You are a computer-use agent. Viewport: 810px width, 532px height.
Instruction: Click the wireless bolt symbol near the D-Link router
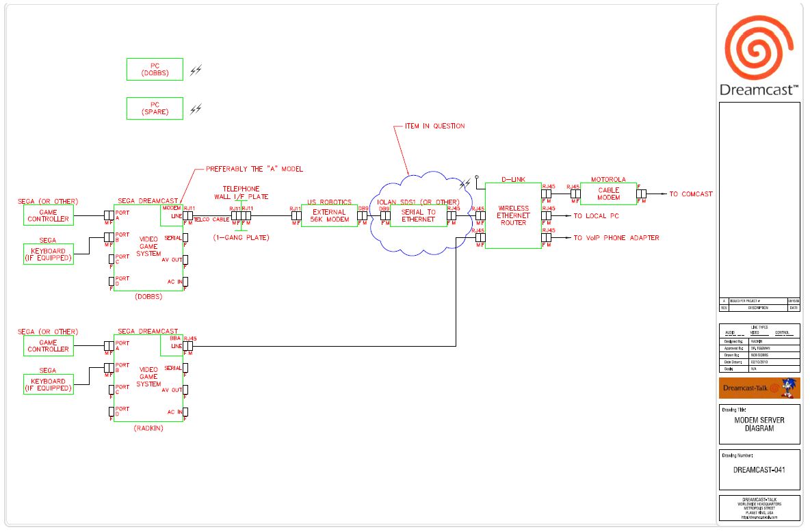465,184
